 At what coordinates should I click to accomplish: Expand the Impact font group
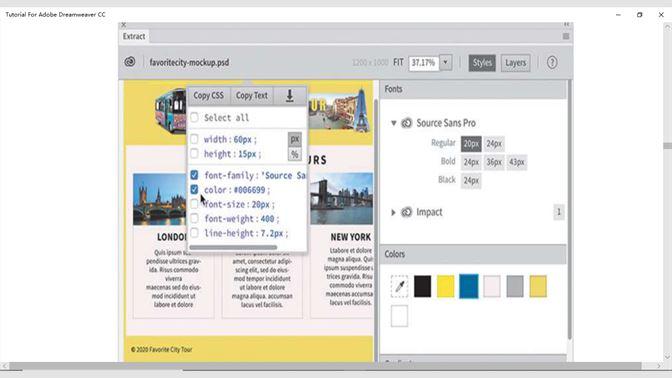(393, 212)
